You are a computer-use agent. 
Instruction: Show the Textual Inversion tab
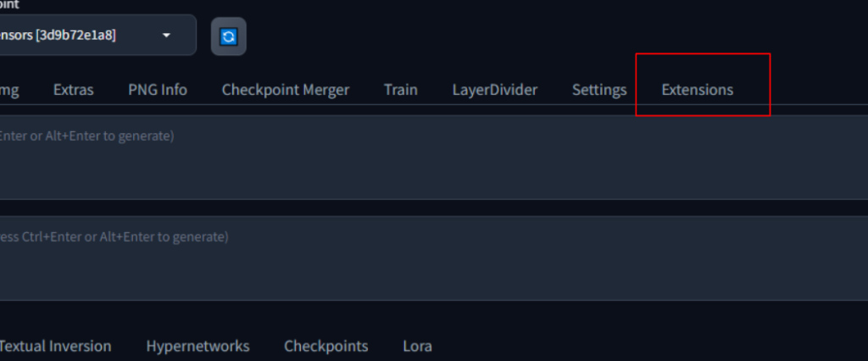(x=55, y=346)
